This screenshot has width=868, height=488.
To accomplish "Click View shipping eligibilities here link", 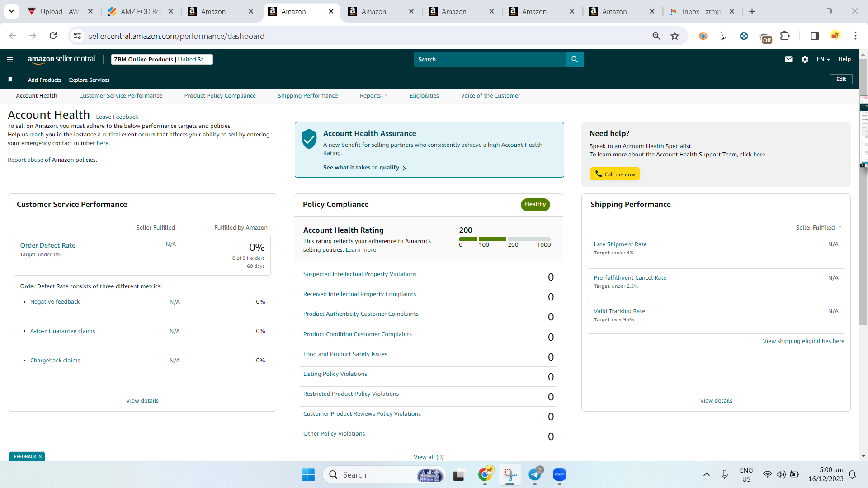I will tap(804, 341).
